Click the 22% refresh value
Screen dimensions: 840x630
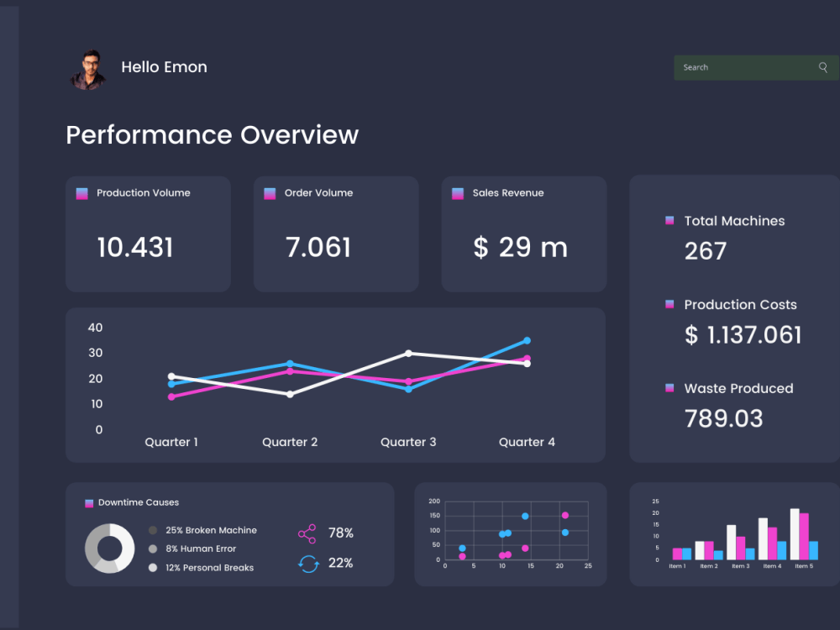coord(341,563)
